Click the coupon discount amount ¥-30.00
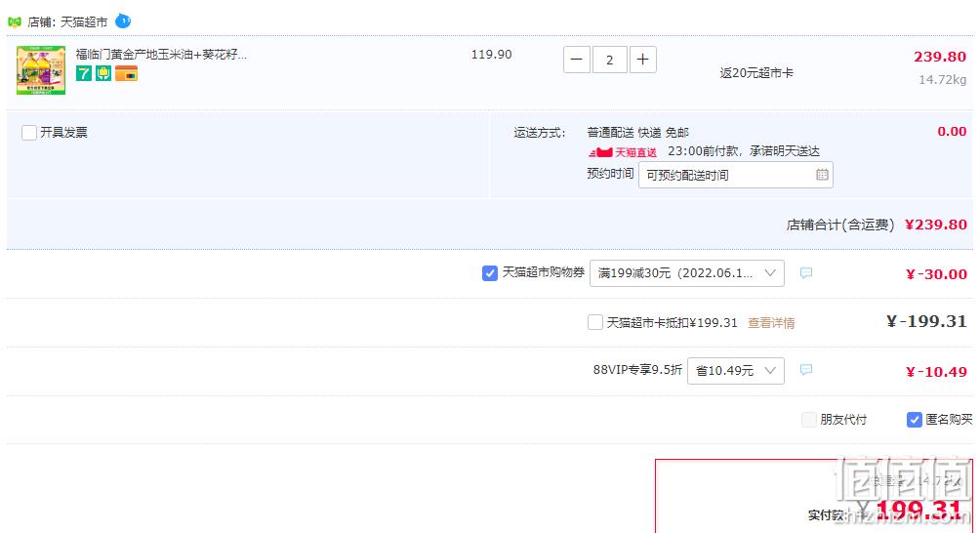This screenshot has height=533, width=980. (x=936, y=273)
